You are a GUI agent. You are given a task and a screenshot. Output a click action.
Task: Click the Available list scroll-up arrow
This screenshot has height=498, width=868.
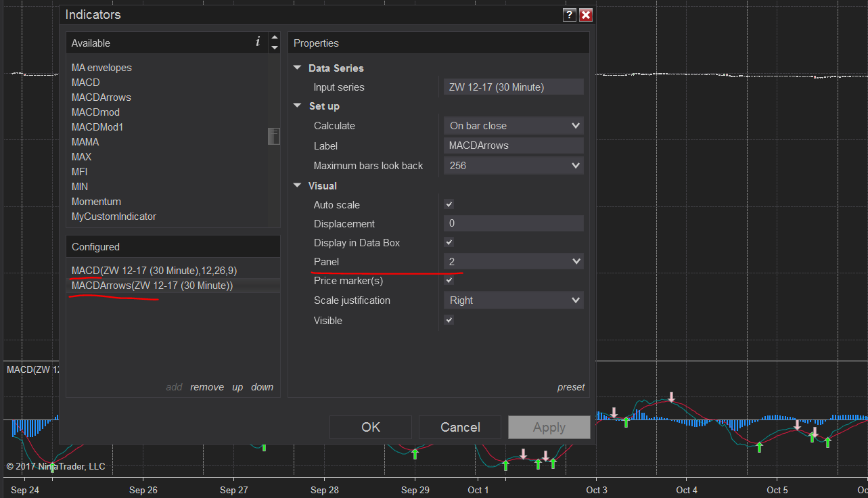point(274,38)
